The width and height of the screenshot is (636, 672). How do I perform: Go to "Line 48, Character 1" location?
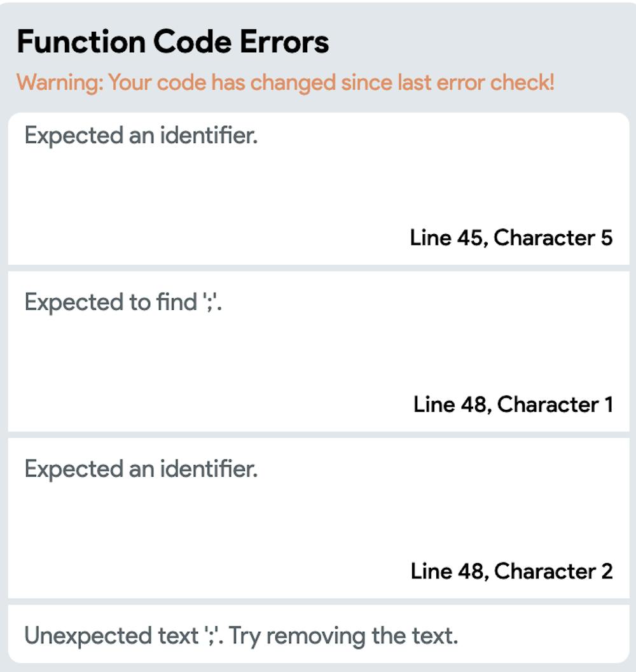[x=513, y=404]
